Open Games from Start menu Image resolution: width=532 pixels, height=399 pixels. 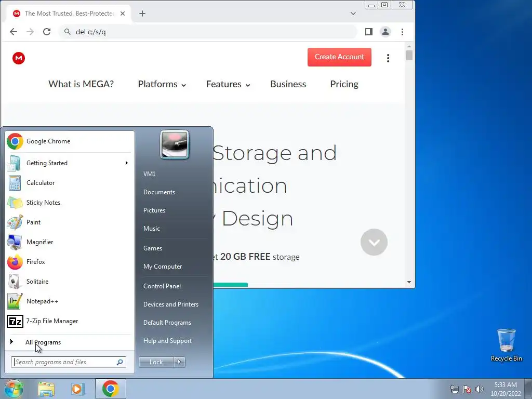pos(153,248)
